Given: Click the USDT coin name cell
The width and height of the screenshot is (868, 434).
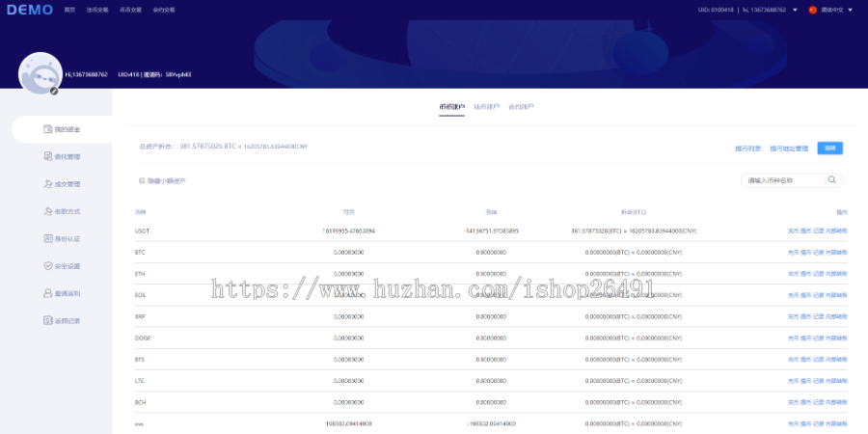Looking at the screenshot, I should (x=142, y=231).
